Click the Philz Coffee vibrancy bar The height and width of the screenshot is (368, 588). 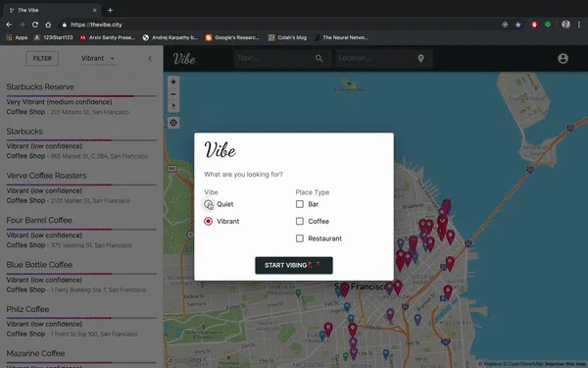click(x=81, y=318)
